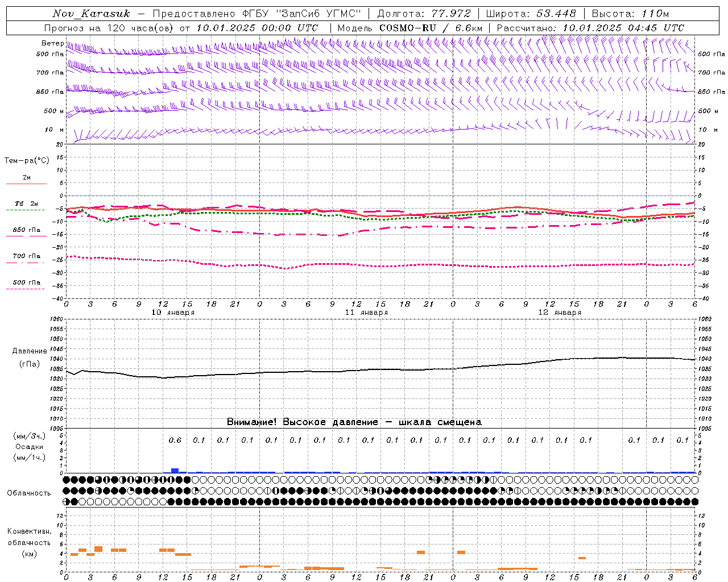Image resolution: width=728 pixels, height=582 pixels.
Task: Click the (км) unit label of convective clouds
Action: click(30, 554)
